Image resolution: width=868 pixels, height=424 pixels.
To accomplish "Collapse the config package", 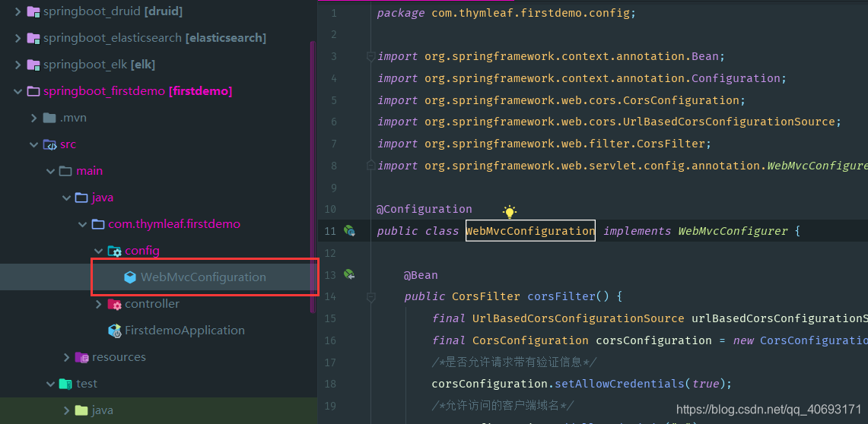I will tap(98, 251).
